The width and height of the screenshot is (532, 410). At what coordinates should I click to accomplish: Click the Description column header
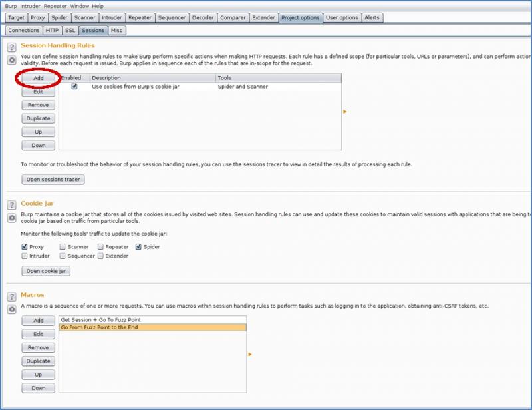[153, 78]
